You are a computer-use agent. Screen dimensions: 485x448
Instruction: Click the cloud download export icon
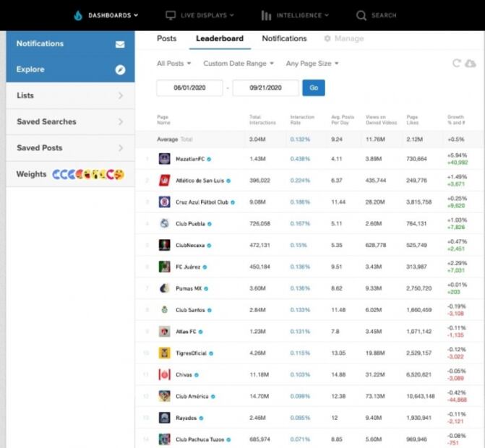click(470, 64)
